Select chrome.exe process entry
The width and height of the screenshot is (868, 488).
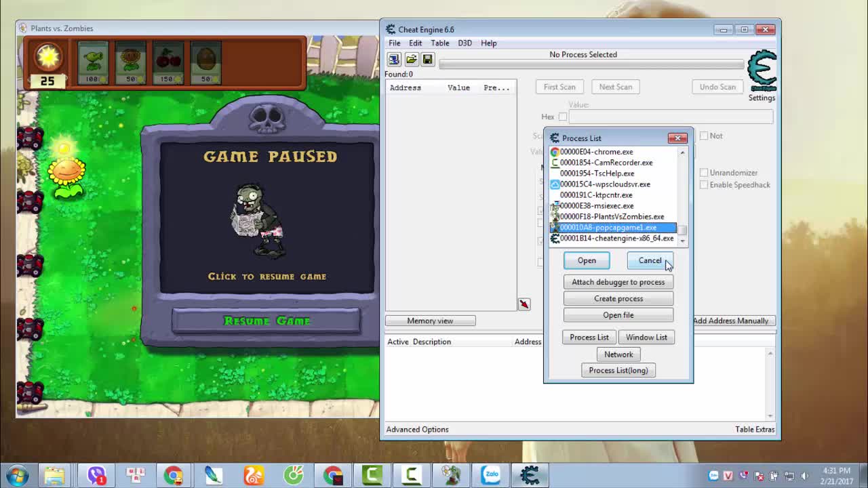point(613,152)
